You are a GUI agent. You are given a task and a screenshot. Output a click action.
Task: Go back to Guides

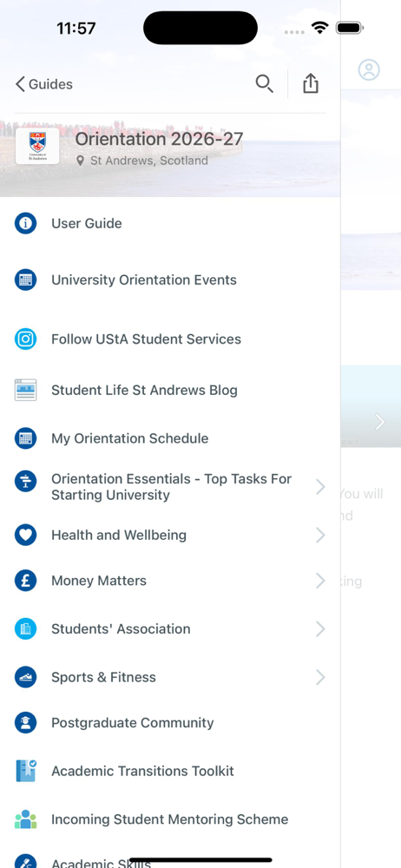[x=43, y=84]
